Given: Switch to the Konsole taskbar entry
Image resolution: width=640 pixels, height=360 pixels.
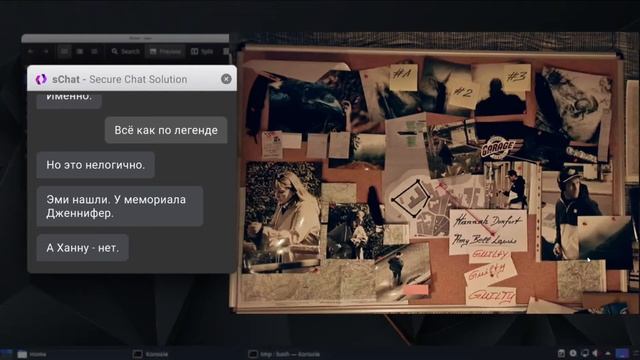Looking at the screenshot, I should [x=151, y=354].
